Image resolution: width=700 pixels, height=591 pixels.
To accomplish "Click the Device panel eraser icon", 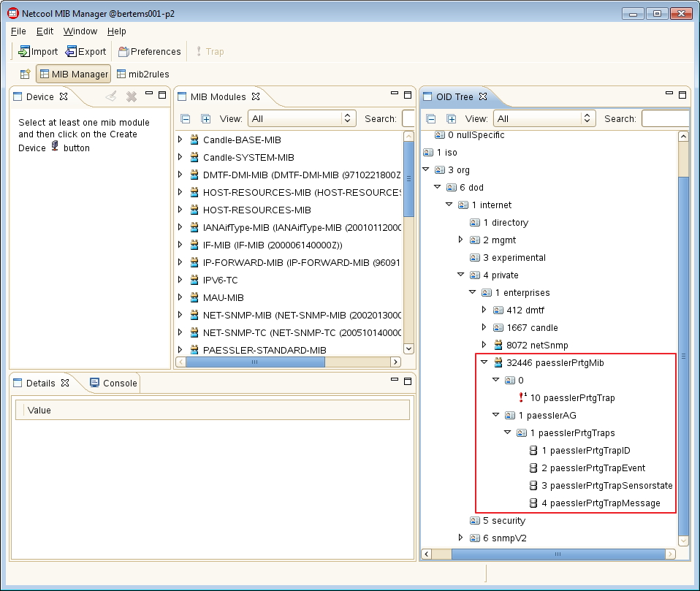I will coord(111,96).
